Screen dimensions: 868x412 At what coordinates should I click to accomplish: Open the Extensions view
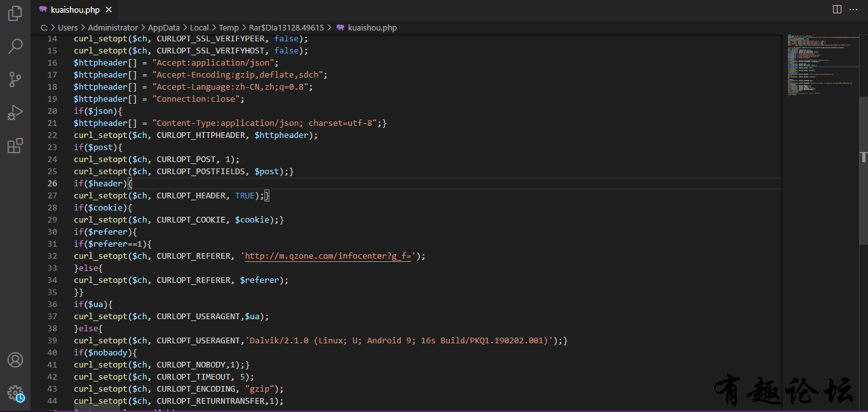point(15,146)
